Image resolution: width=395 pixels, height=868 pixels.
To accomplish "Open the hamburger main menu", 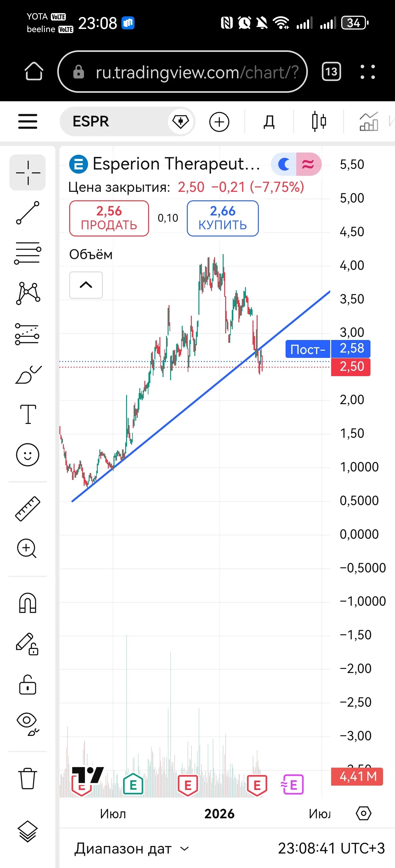I will (x=28, y=121).
